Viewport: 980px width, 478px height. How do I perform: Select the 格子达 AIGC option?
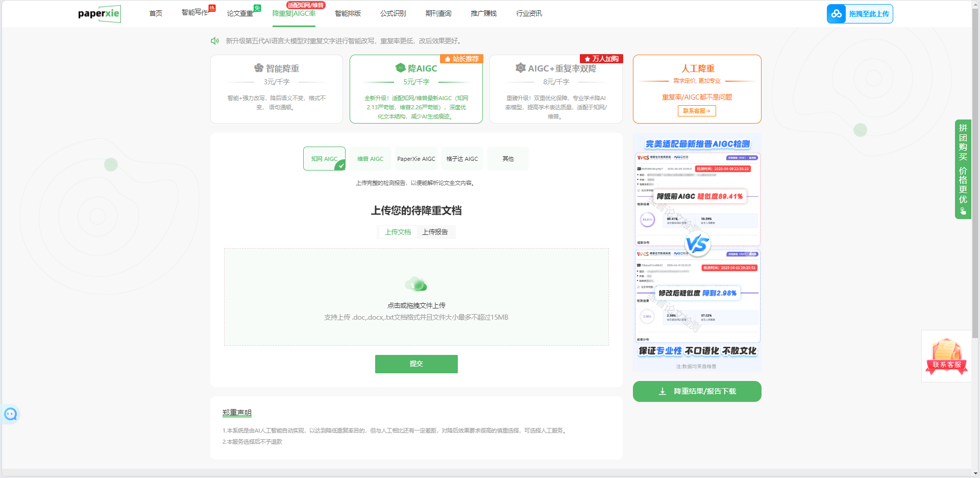[x=462, y=159]
